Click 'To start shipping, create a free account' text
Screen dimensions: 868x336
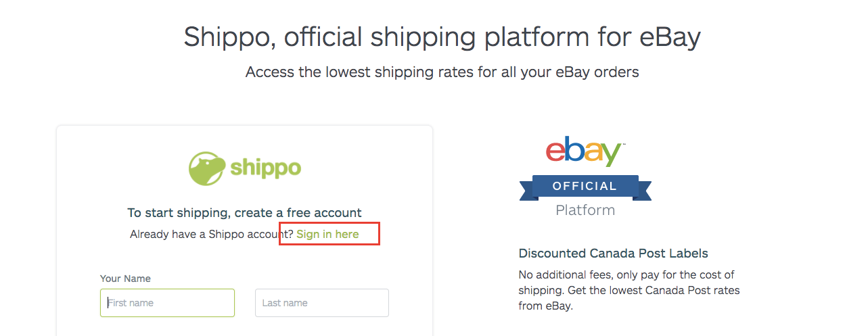[x=244, y=212]
